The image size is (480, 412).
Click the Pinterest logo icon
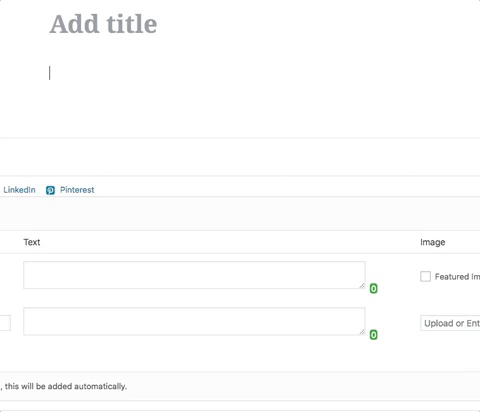click(50, 190)
